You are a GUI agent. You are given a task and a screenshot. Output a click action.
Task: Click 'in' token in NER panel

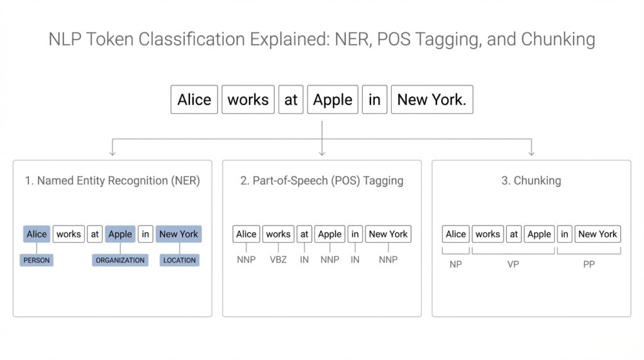(145, 234)
